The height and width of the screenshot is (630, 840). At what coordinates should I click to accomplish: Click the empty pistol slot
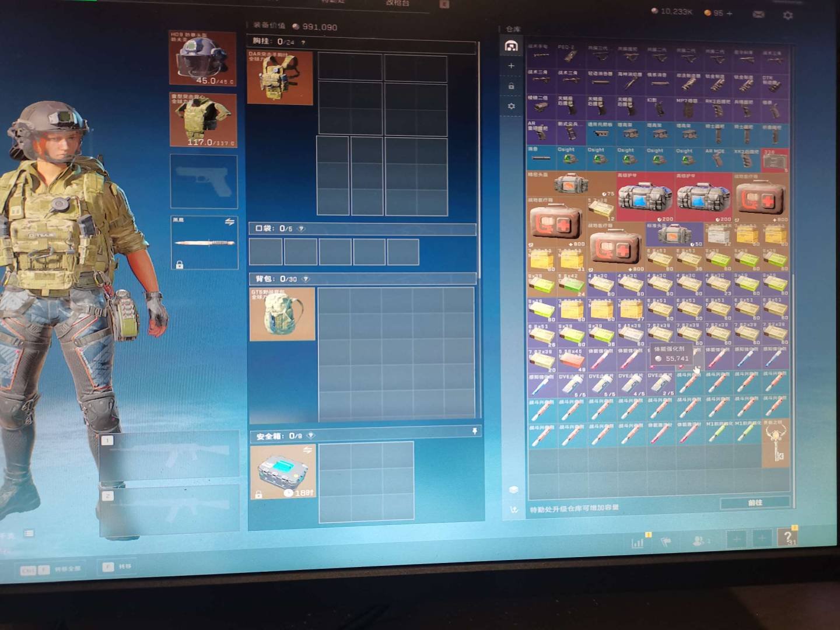coord(204,181)
